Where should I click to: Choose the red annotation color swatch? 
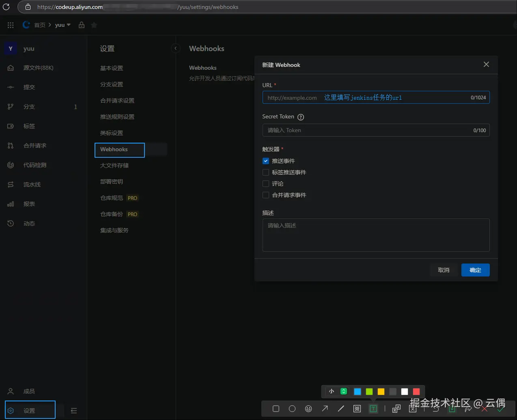[x=416, y=391]
